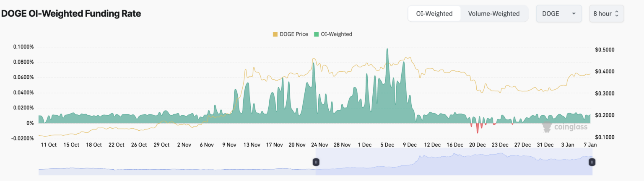Click the $0.5000 price axis label
Image resolution: width=644 pixels, height=181 pixels.
[604, 50]
